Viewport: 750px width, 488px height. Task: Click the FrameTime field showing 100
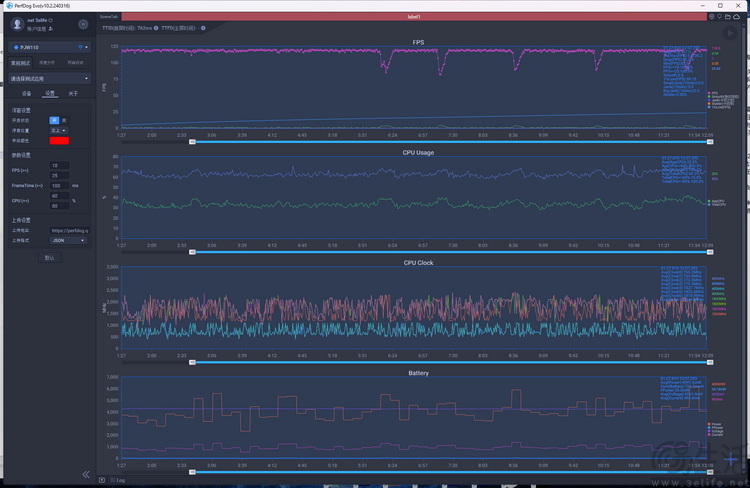click(x=59, y=186)
